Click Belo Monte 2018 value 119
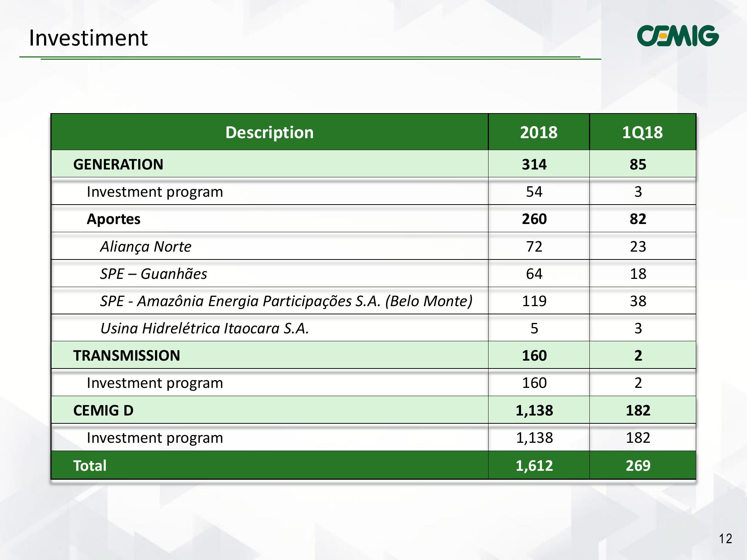The height and width of the screenshot is (560, 747). pyautogui.click(x=534, y=301)
